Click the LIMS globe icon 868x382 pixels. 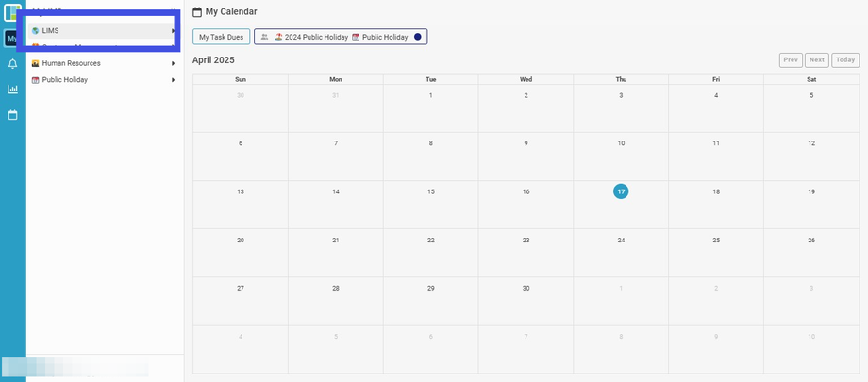pos(36,31)
